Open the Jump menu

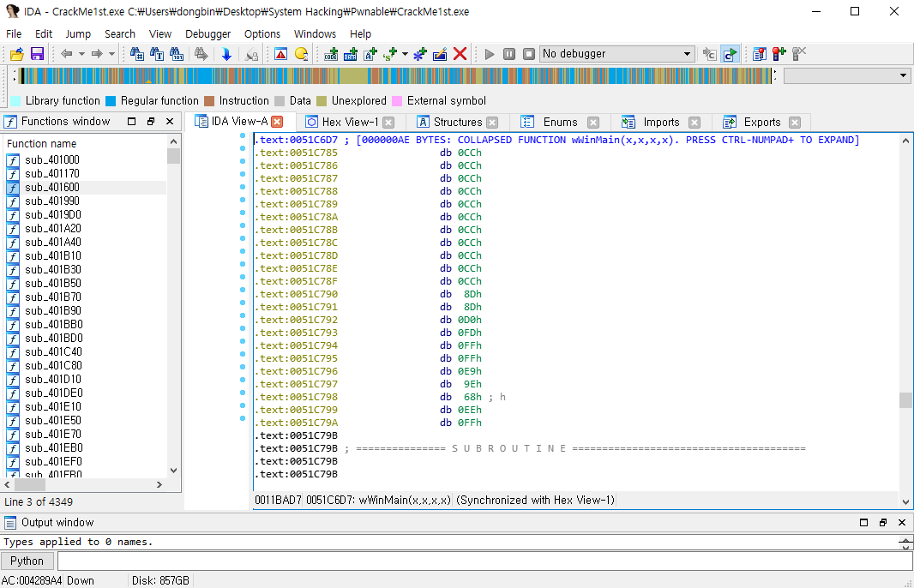(x=78, y=33)
